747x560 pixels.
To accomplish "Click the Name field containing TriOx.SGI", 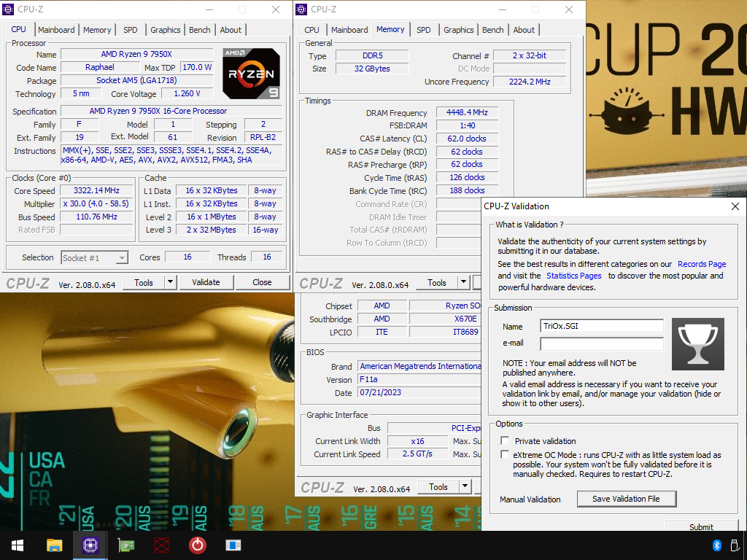I will [601, 326].
